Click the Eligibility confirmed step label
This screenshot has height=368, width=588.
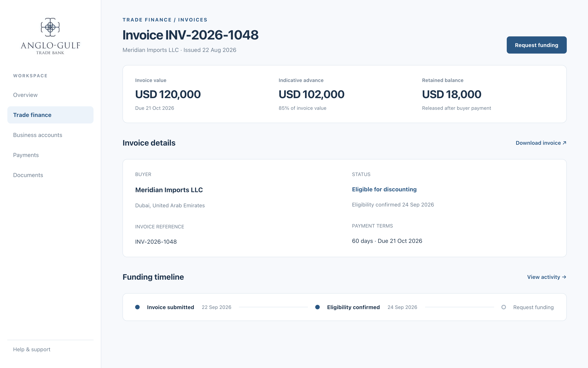coord(353,307)
